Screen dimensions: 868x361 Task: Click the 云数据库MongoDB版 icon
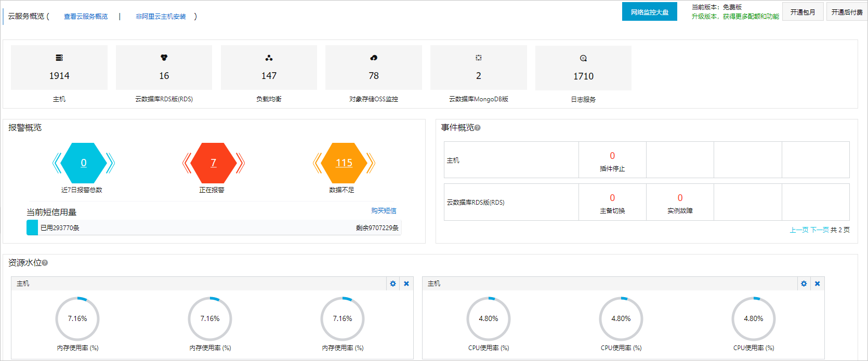point(479,58)
